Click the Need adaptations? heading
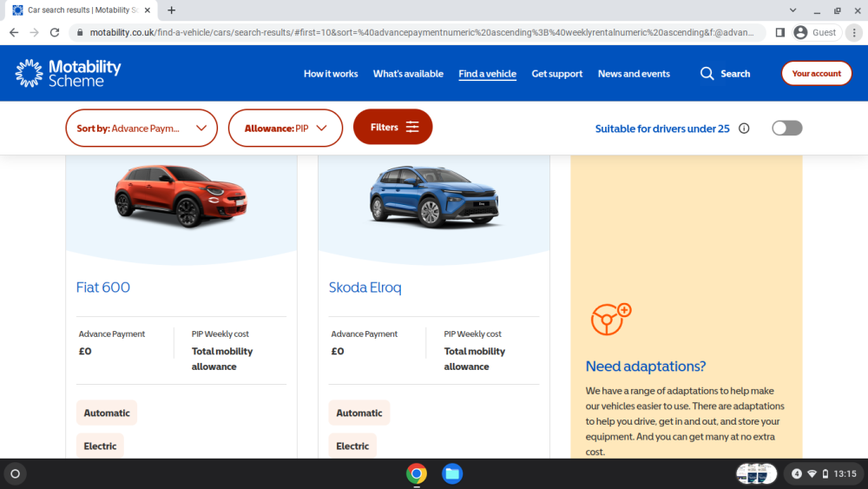 point(646,366)
